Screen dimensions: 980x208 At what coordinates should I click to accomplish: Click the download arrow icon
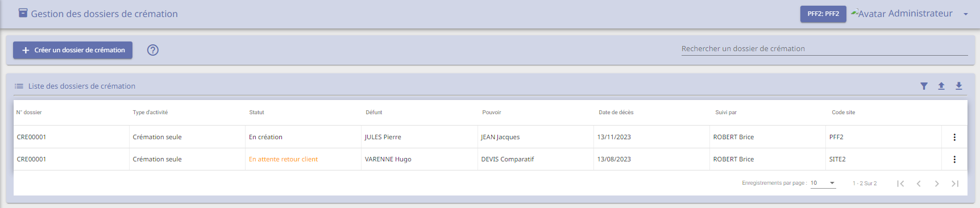pyautogui.click(x=959, y=86)
